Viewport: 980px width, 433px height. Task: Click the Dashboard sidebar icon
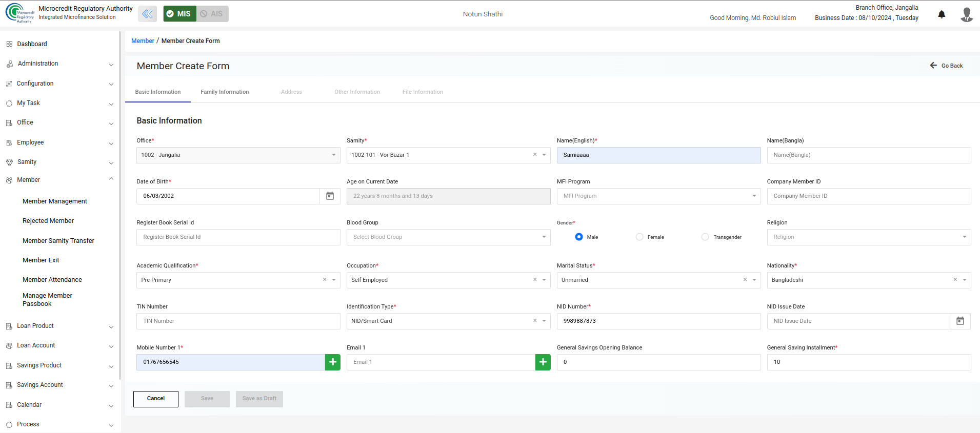(x=9, y=44)
